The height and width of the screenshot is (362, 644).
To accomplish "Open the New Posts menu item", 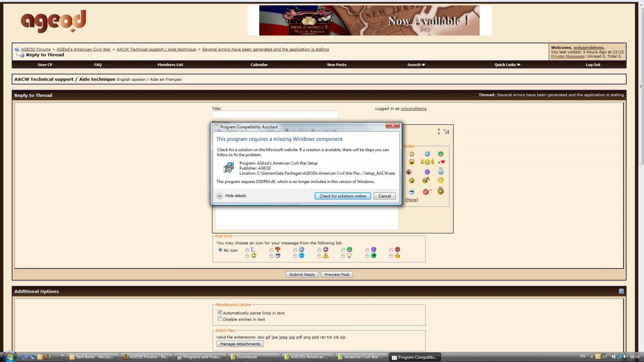I will click(336, 65).
